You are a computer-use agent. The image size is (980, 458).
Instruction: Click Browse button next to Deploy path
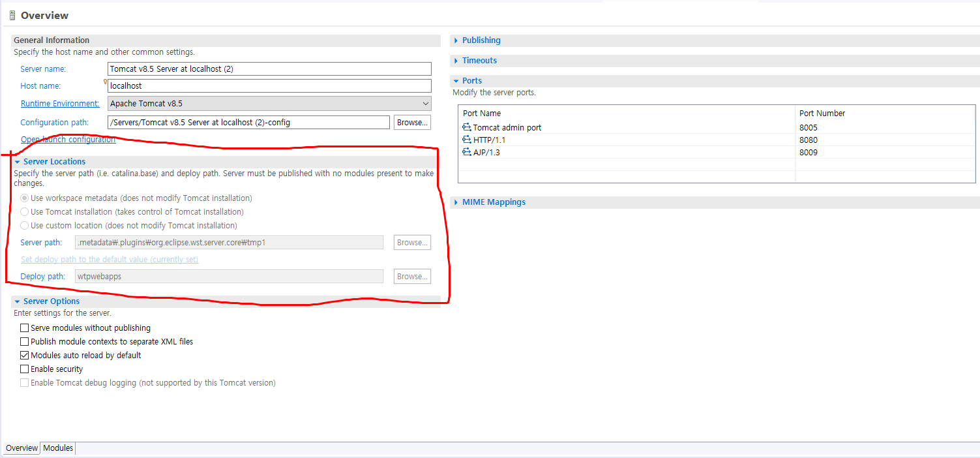point(412,276)
